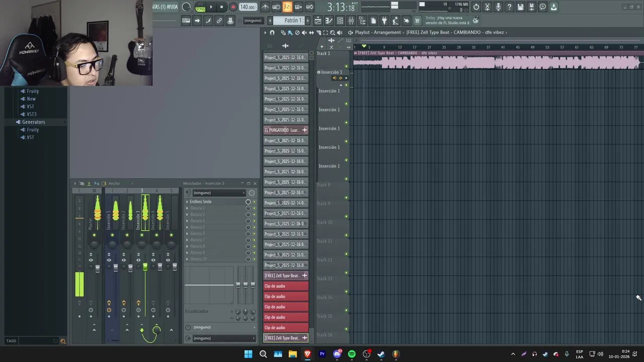Add a new pattern with plus button
This screenshot has height=362, width=644.
click(x=306, y=21)
